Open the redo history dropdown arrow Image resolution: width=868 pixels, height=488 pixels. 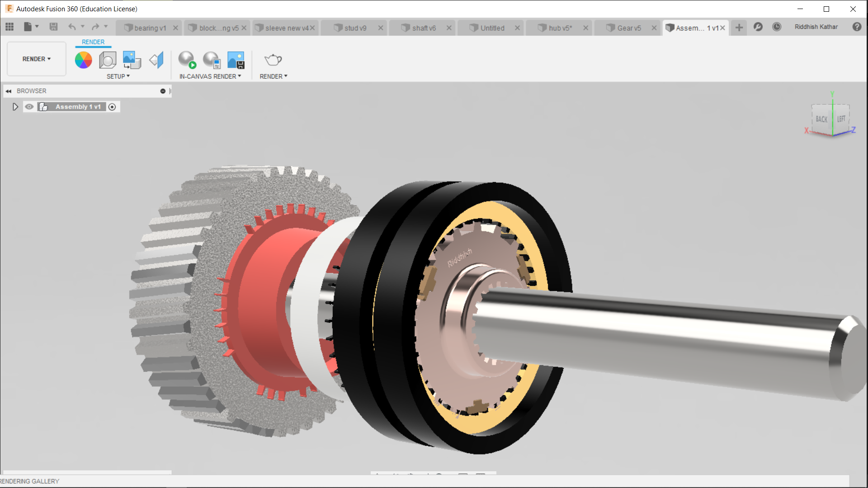coord(106,27)
